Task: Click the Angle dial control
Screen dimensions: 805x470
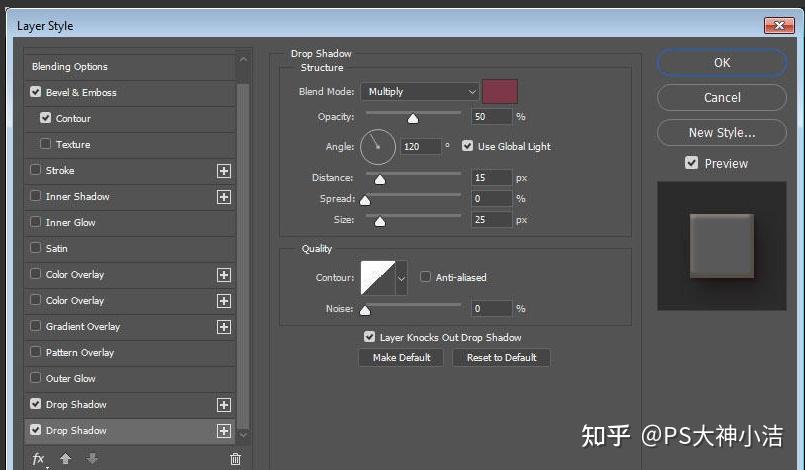Action: coord(378,147)
